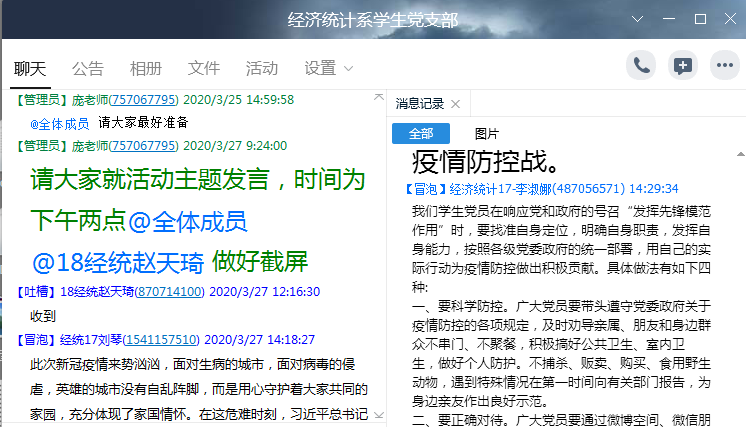Viewport: 746px width, 427px height.
Task: Maximize the group chat window
Action: [x=700, y=19]
